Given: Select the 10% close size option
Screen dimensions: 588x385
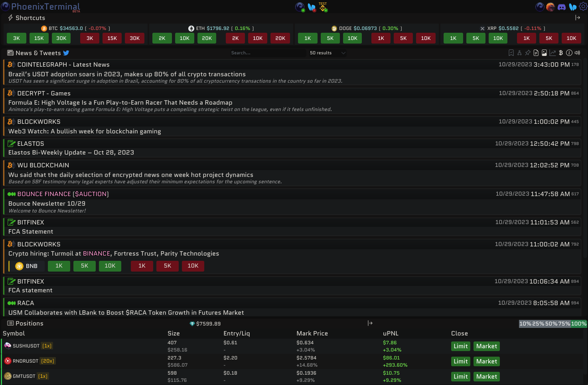Looking at the screenshot, I should coord(525,324).
